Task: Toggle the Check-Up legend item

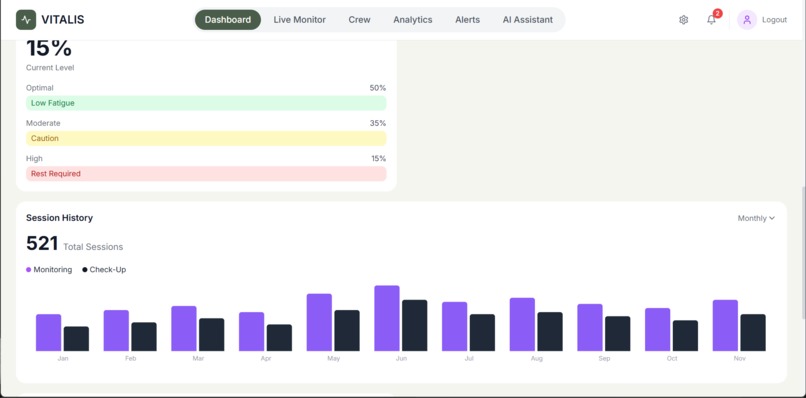Action: [x=104, y=269]
